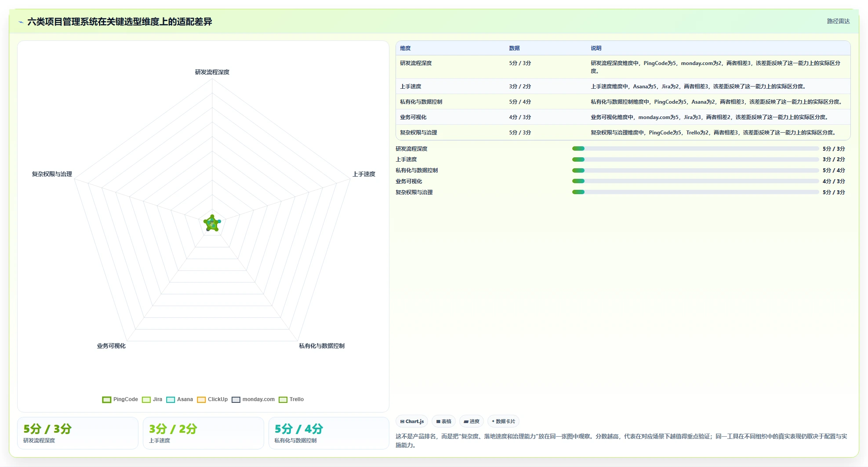Screen dimensions: 868x467
Task: Click the 进度 tag chip
Action: (472, 421)
